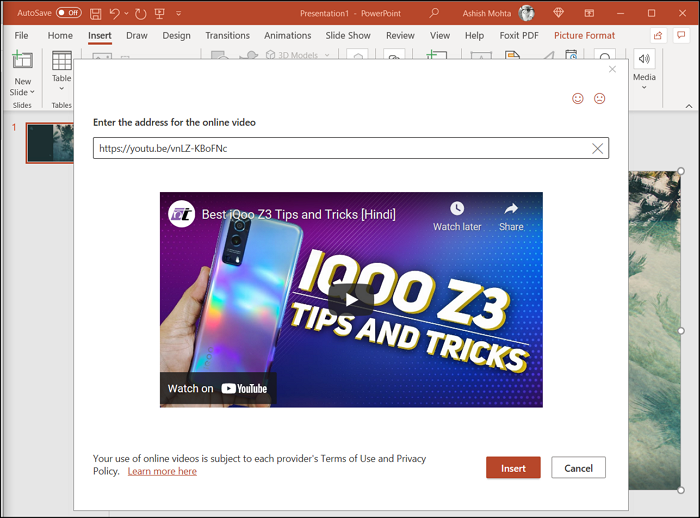Select slide 1 thumbnail
This screenshot has height=518, width=700.
point(50,143)
